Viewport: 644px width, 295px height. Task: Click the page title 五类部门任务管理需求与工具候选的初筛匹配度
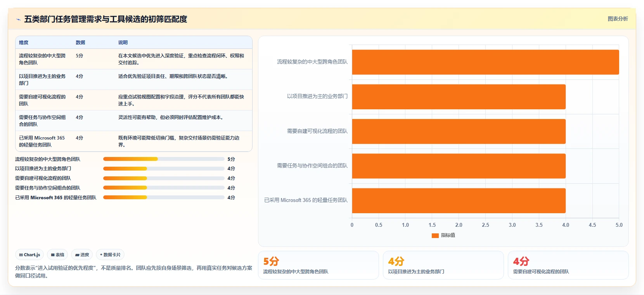106,19
